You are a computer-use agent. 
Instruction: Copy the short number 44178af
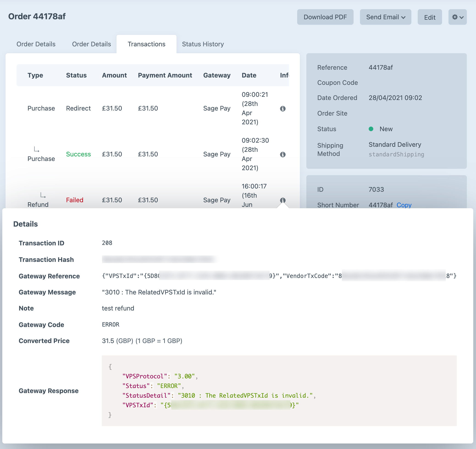pos(404,205)
